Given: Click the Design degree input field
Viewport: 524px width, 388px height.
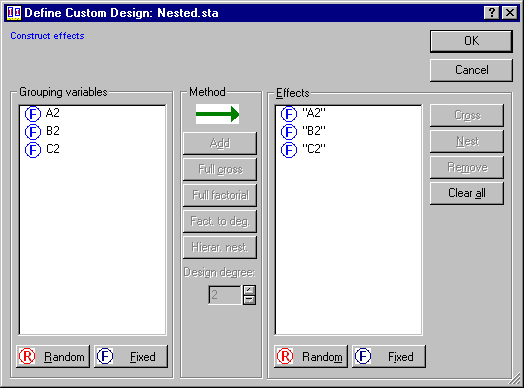Looking at the screenshot, I should [225, 295].
